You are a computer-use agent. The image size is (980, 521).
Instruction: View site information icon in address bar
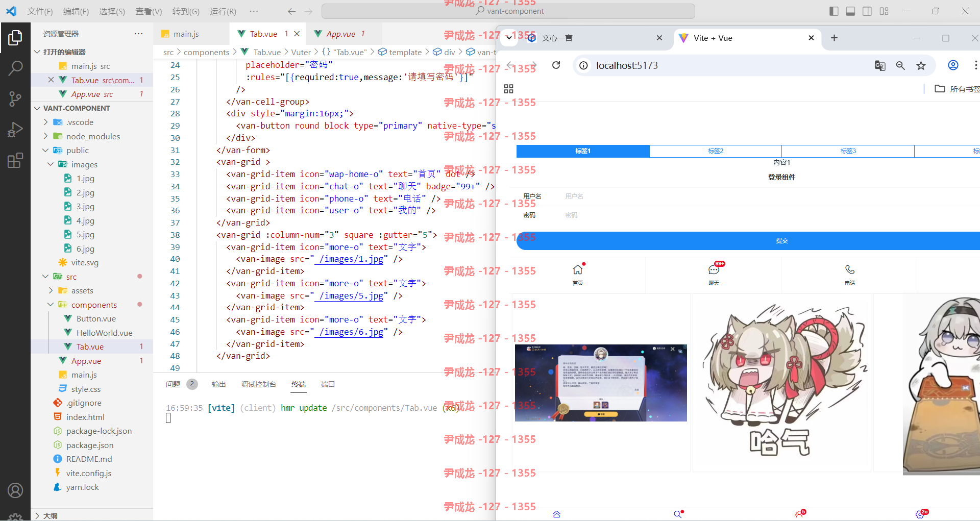click(x=584, y=65)
